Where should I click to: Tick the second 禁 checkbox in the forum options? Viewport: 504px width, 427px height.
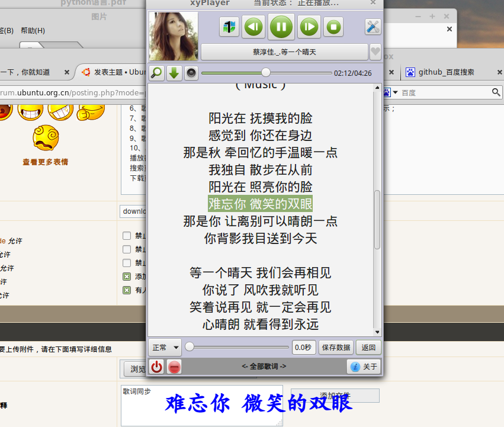click(x=127, y=249)
